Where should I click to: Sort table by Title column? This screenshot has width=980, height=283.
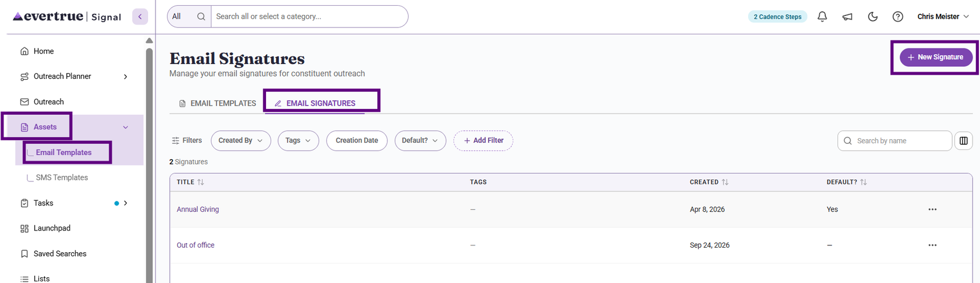[x=190, y=182]
